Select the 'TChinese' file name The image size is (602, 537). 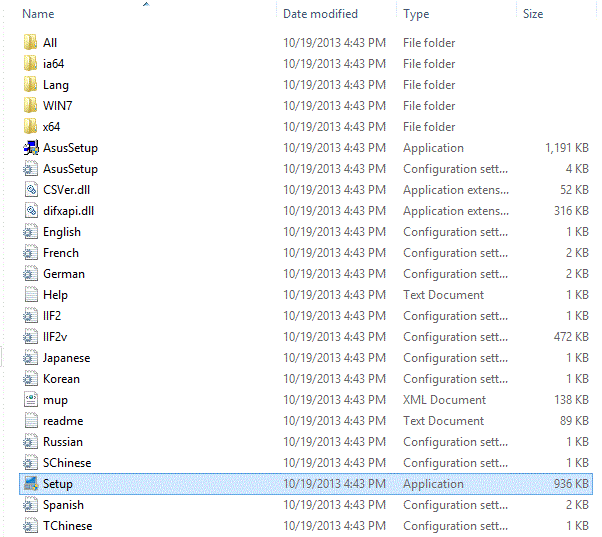point(67,526)
